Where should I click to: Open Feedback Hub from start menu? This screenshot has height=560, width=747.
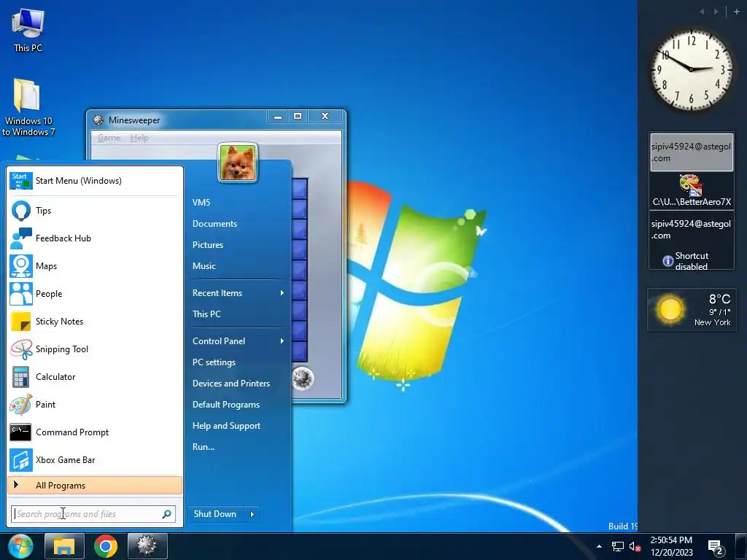pyautogui.click(x=95, y=238)
